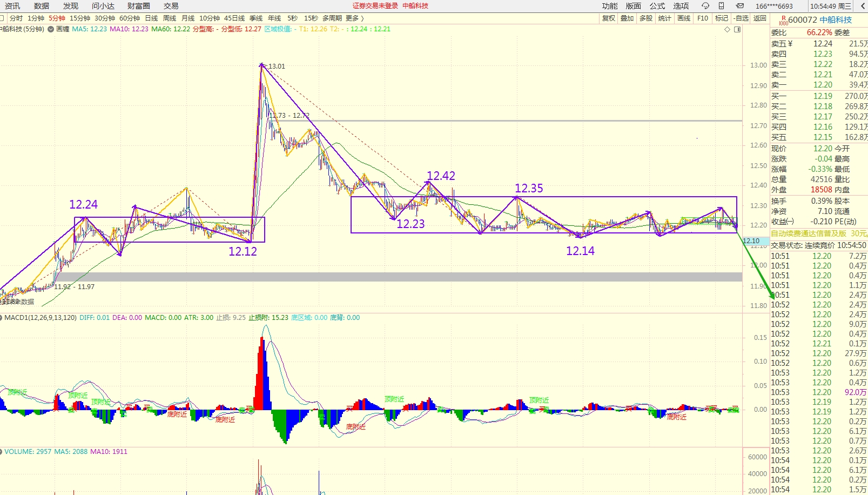
Task: Open the 财富圈 menu
Action: [x=139, y=6]
